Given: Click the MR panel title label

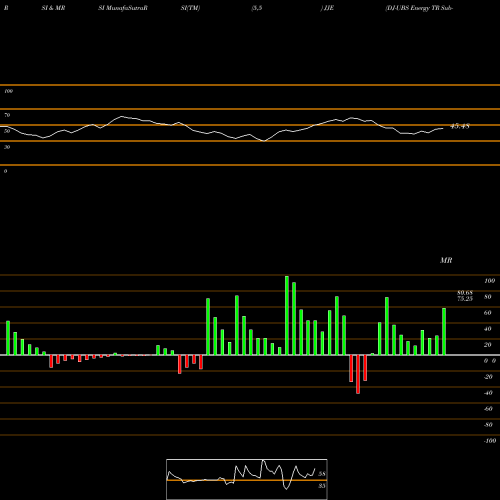Looking at the screenshot, I should (446, 260).
